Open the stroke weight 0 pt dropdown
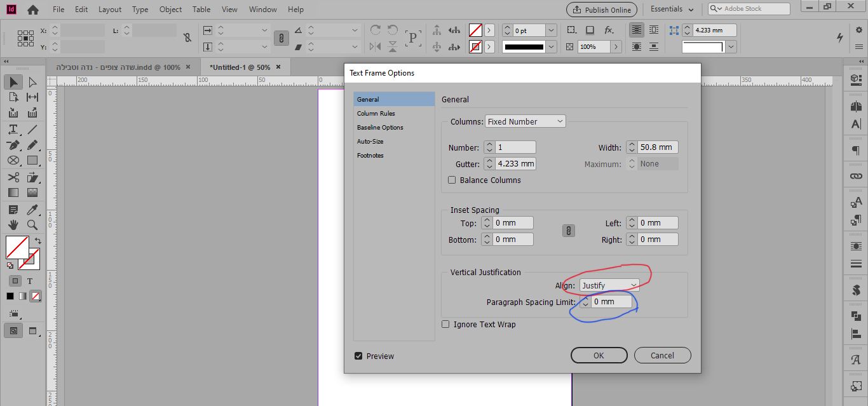This screenshot has width=868, height=406. pos(551,30)
